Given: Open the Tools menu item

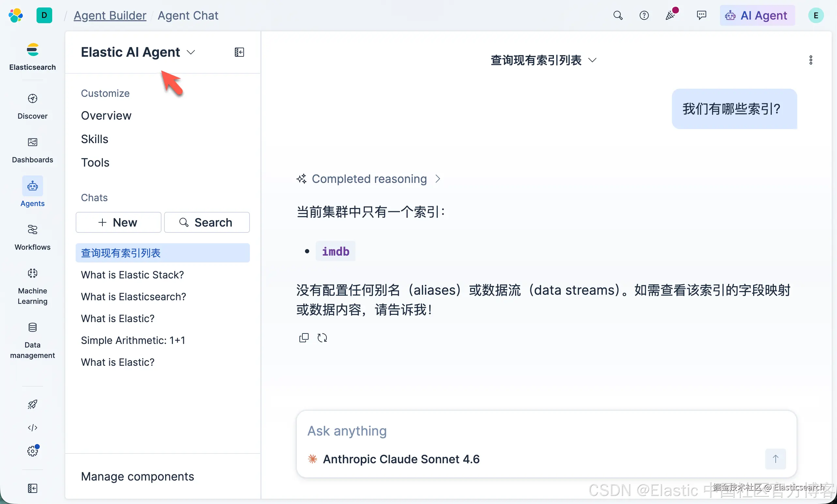Looking at the screenshot, I should 95,163.
